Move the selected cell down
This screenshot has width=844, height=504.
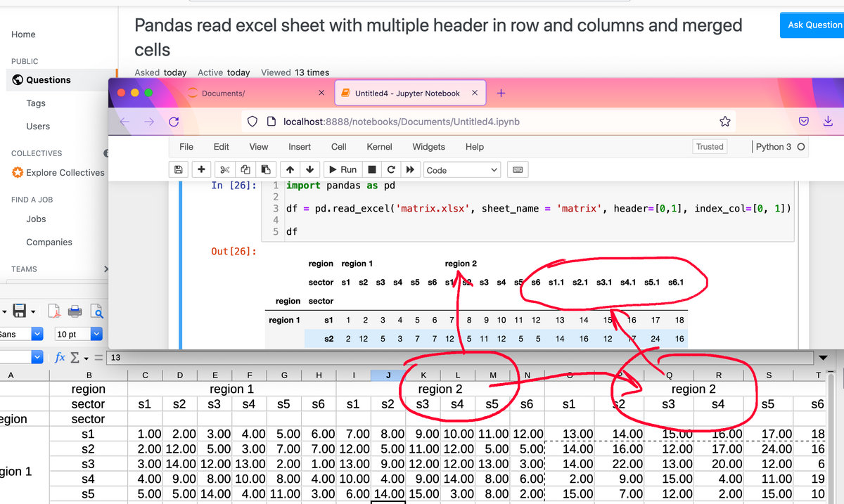(310, 169)
